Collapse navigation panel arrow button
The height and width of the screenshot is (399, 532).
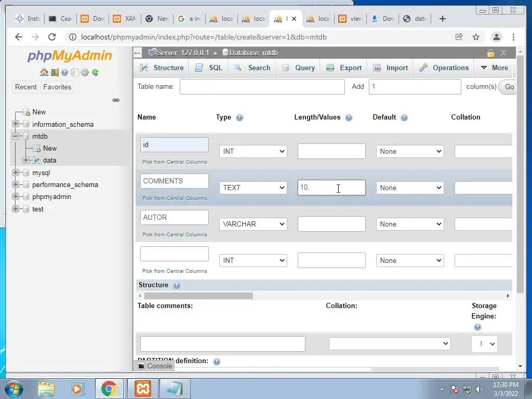click(x=137, y=53)
